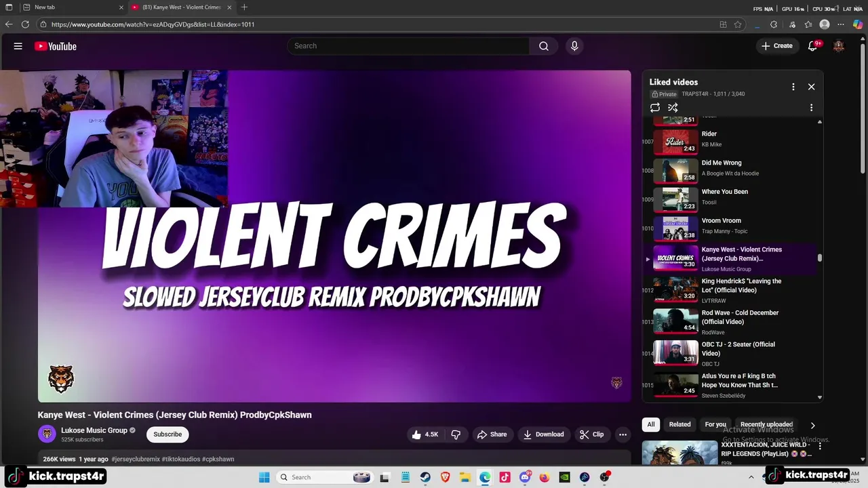Click the Download button
Image resolution: width=868 pixels, height=488 pixels.
543,434
